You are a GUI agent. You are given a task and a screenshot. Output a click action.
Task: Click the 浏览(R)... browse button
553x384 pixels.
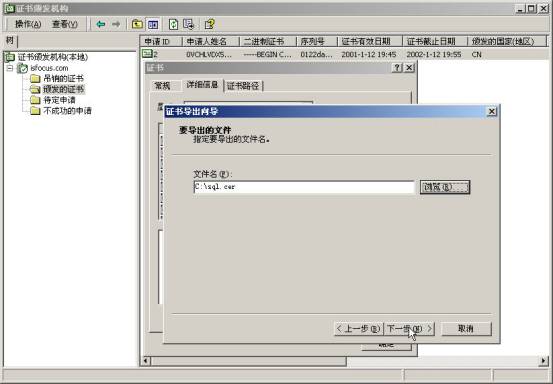click(x=445, y=187)
